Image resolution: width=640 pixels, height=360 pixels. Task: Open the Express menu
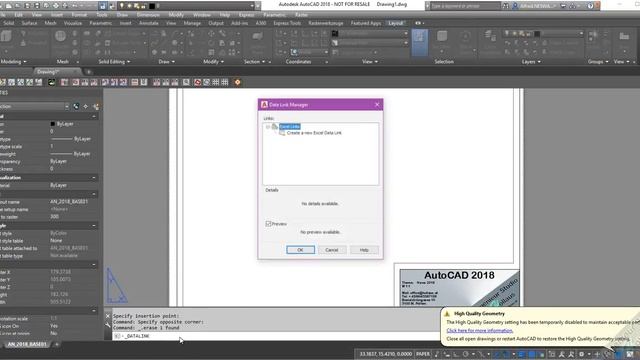pyautogui.click(x=247, y=15)
